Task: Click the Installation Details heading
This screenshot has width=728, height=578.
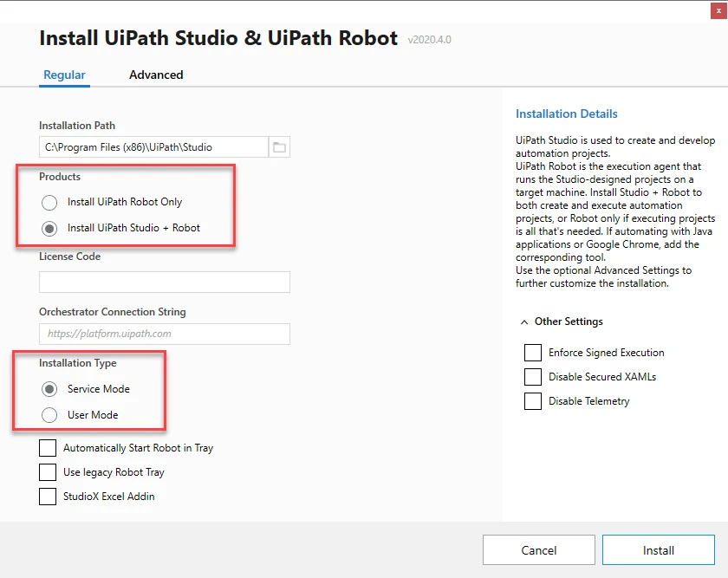Action: click(x=567, y=114)
